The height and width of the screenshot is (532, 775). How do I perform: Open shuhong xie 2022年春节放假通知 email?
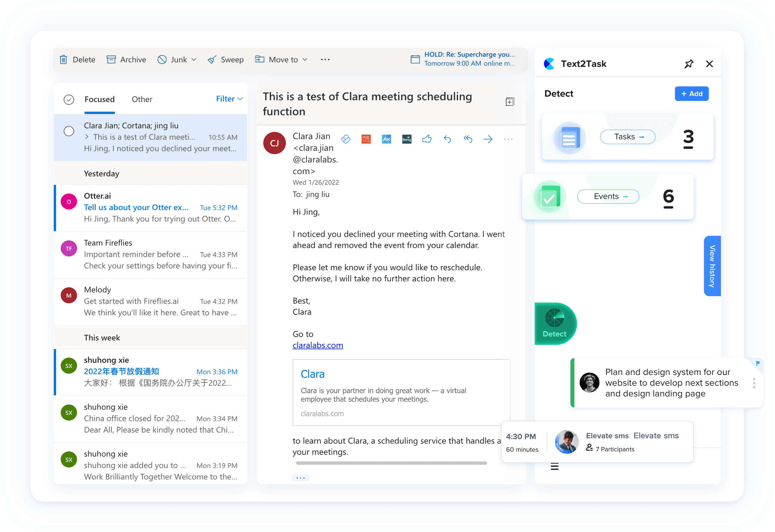(x=151, y=372)
